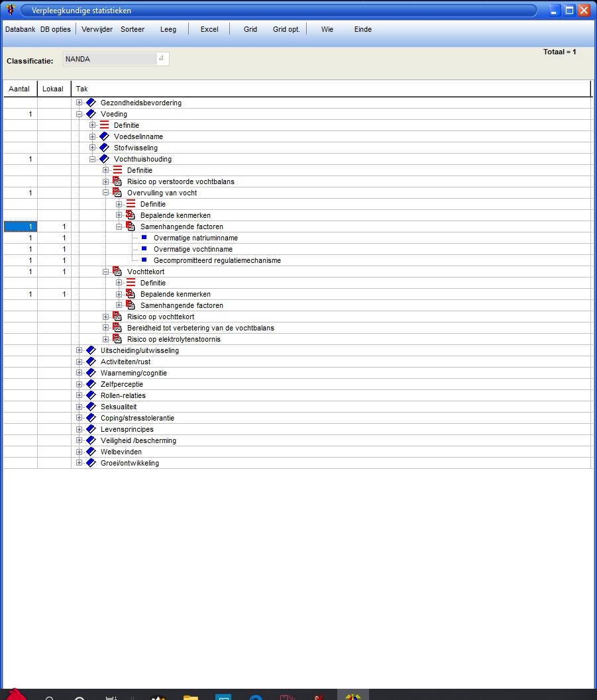
Task: Expand the Uitscheiding/uitwisseling branch
Action: tap(80, 350)
